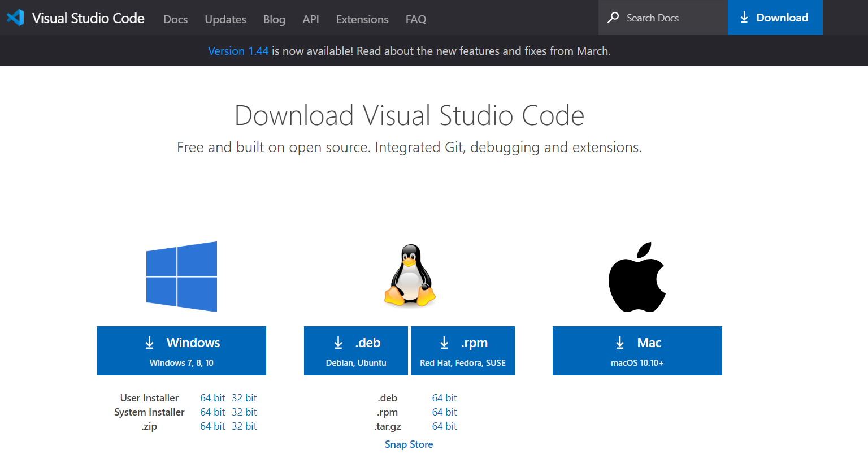Image resolution: width=868 pixels, height=454 pixels.
Task: Click the Free and built on open source tagline
Action: 409,148
